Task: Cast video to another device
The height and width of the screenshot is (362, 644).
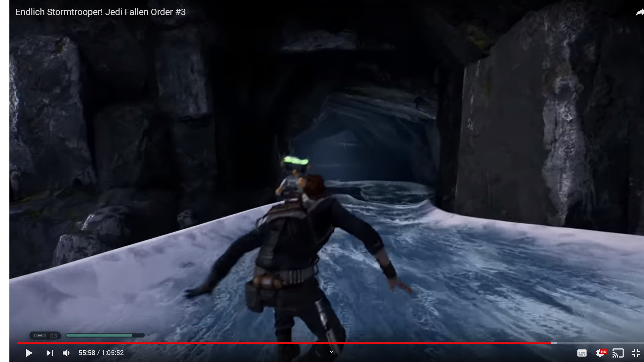Action: [x=618, y=353]
